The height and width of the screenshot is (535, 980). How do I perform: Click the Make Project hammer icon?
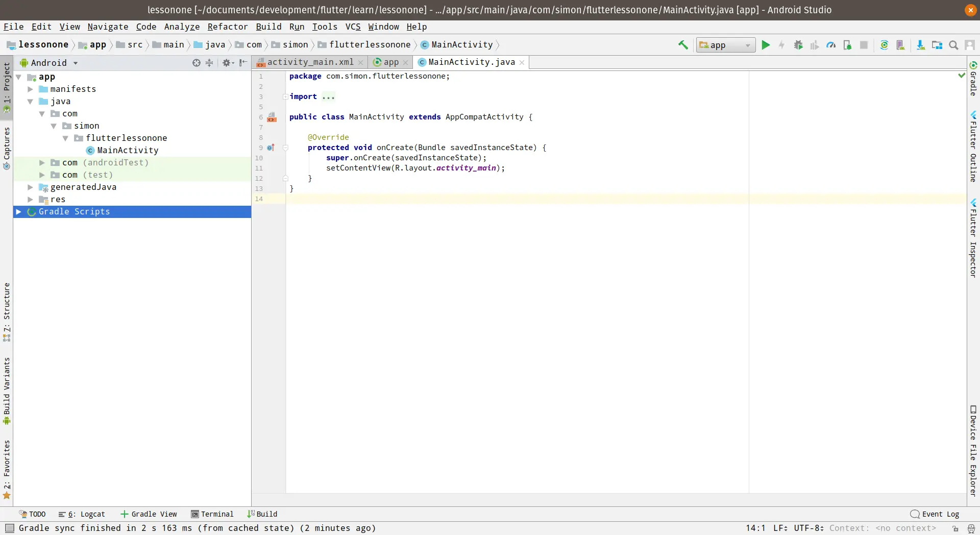[683, 45]
